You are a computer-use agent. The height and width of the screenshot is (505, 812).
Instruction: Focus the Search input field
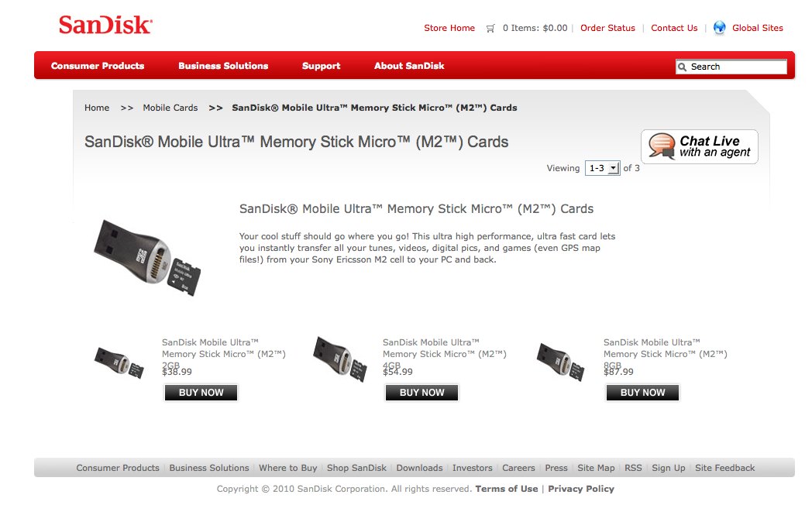[731, 67]
